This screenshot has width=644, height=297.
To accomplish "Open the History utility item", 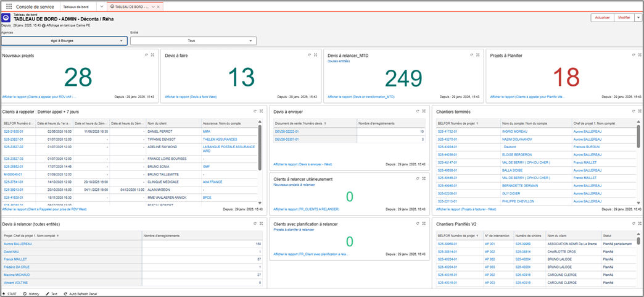I will click(x=31, y=294).
